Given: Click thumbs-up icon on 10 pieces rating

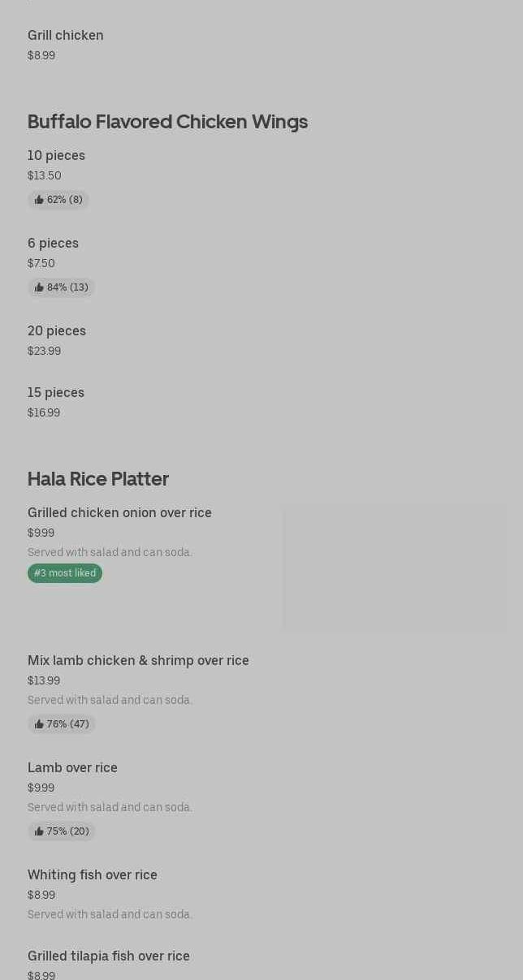Looking at the screenshot, I should tap(39, 200).
